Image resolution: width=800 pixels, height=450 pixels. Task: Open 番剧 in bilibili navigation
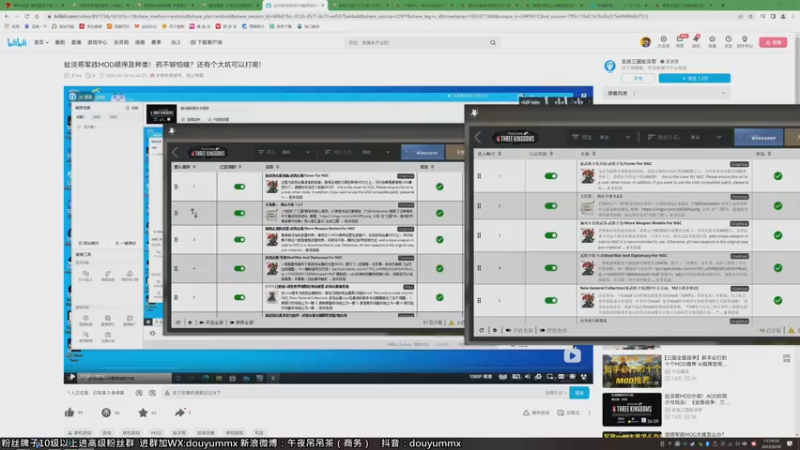pos(60,42)
